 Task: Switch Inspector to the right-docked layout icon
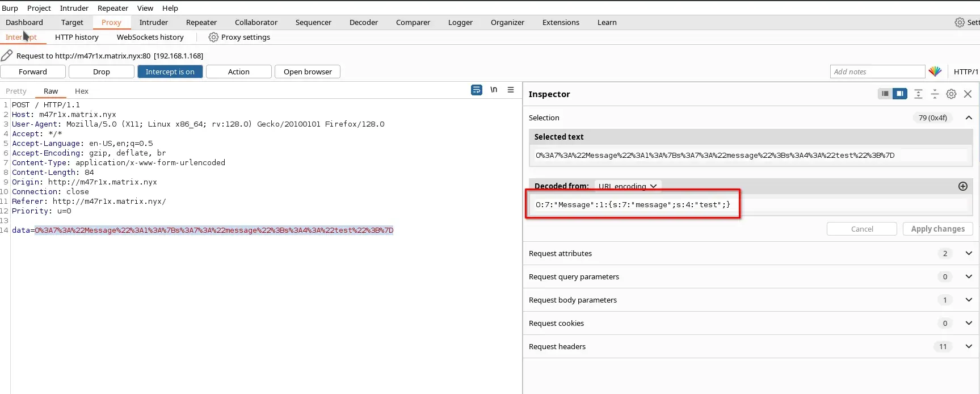point(900,94)
